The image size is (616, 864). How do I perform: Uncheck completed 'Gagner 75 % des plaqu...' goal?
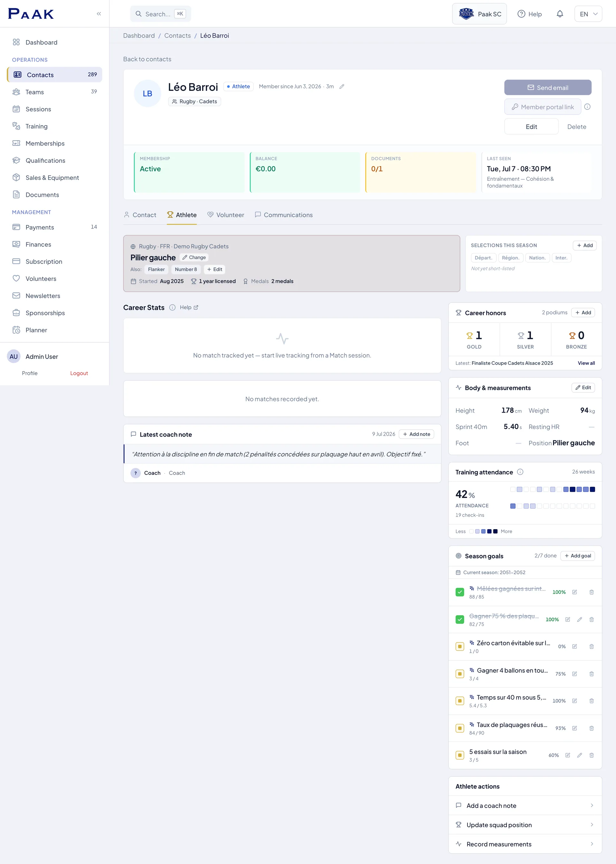pyautogui.click(x=460, y=619)
